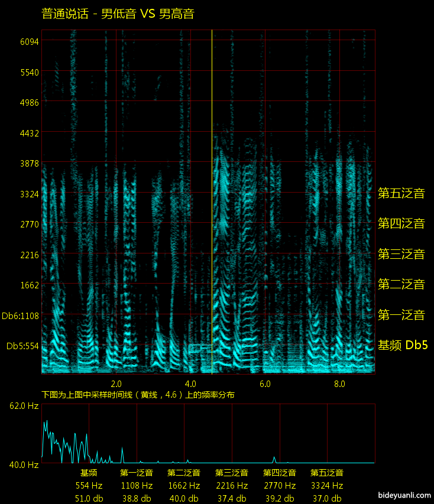The height and width of the screenshot is (504, 434).
Task: Click the bideyuanli.com watermark link
Action: (x=403, y=494)
